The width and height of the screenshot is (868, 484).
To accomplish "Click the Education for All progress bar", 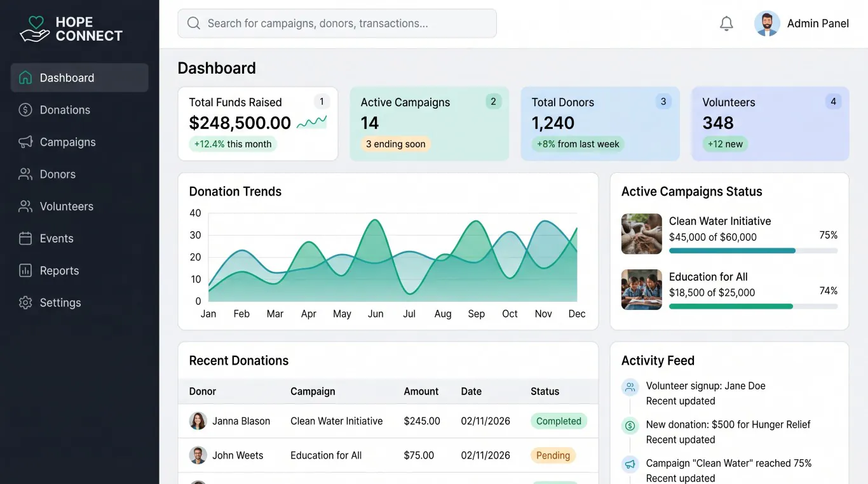I will point(753,306).
